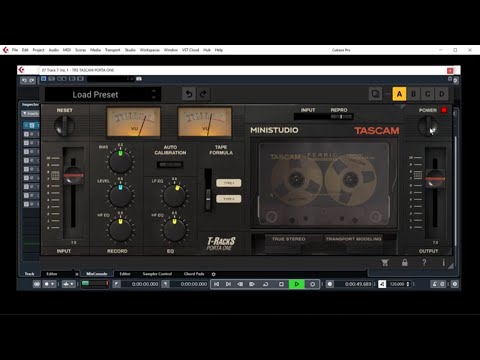Select TYPE I tape formula button
The image size is (480, 360).
(x=229, y=183)
